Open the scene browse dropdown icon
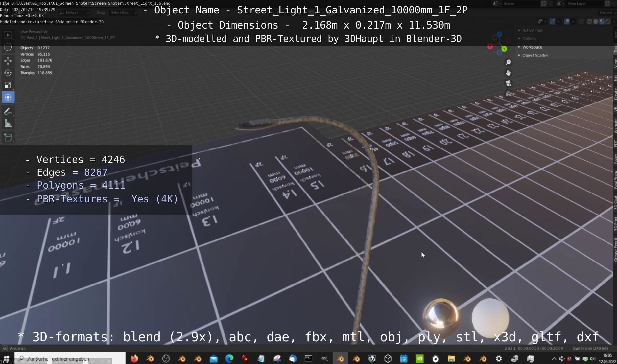The width and height of the screenshot is (617, 364). click(x=497, y=3)
